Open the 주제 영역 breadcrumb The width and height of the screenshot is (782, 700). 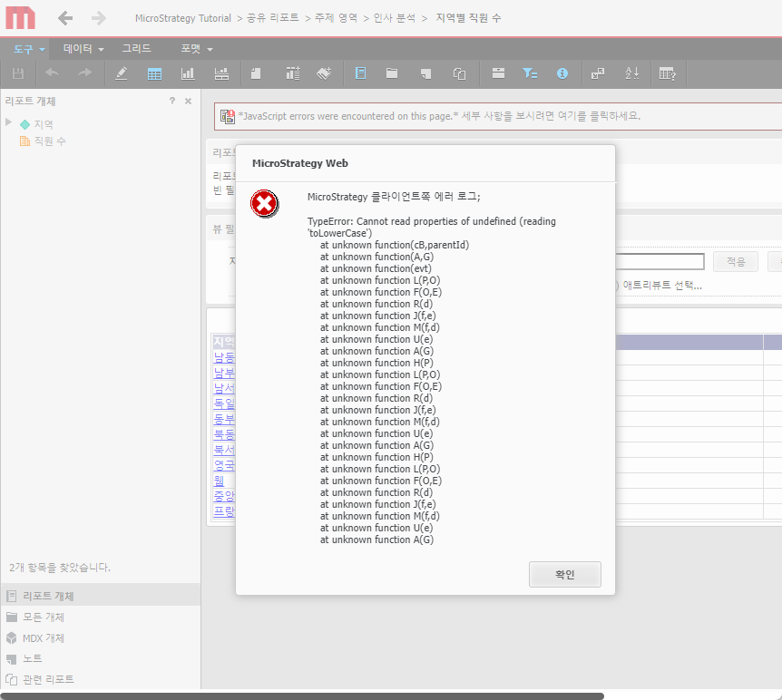(x=336, y=18)
